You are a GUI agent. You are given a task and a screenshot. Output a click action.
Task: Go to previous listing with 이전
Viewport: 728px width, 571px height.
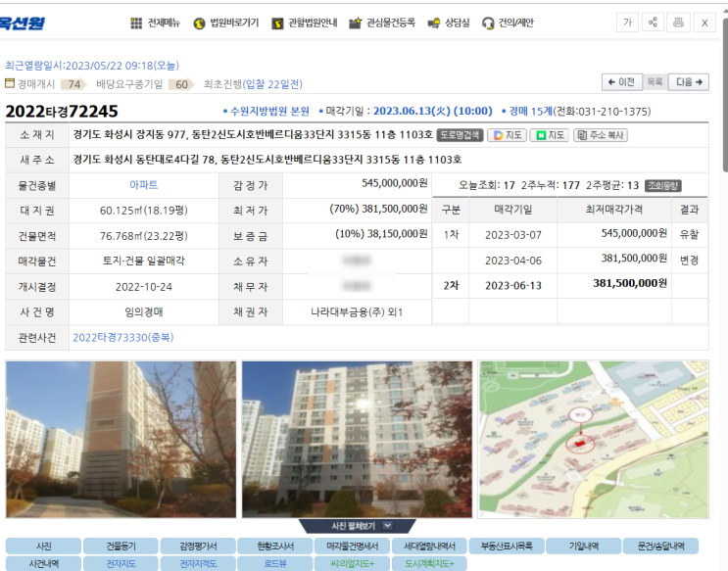(x=621, y=82)
